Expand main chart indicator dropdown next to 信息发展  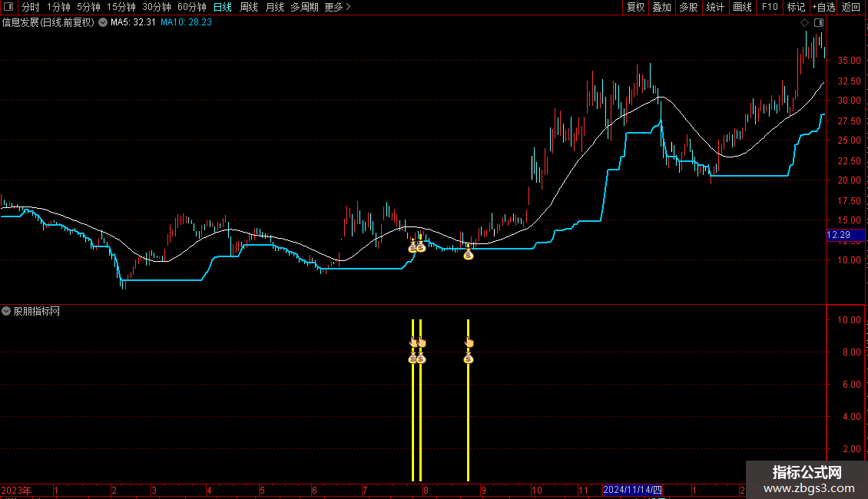point(103,22)
